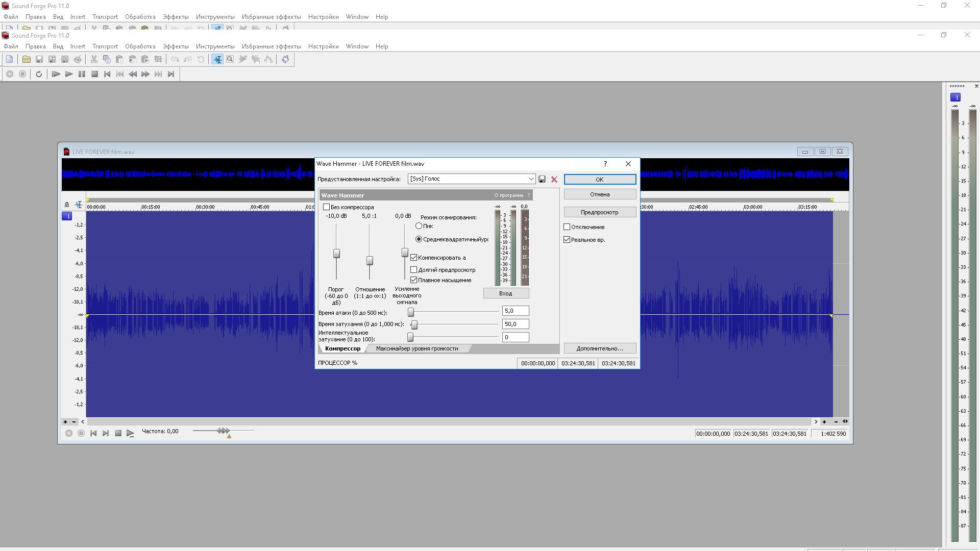Check the 'Долгий предпросмотр' option
Image resolution: width=980 pixels, height=551 pixels.
[414, 270]
